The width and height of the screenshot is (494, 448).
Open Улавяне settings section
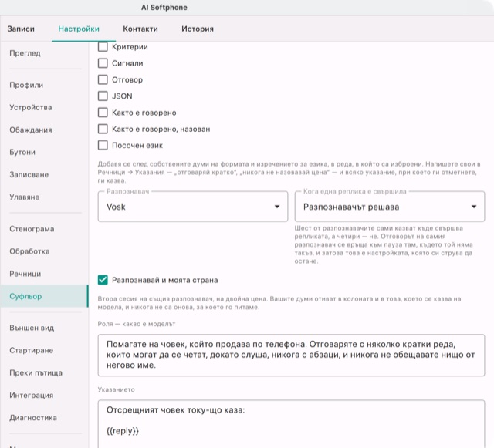[44, 197]
